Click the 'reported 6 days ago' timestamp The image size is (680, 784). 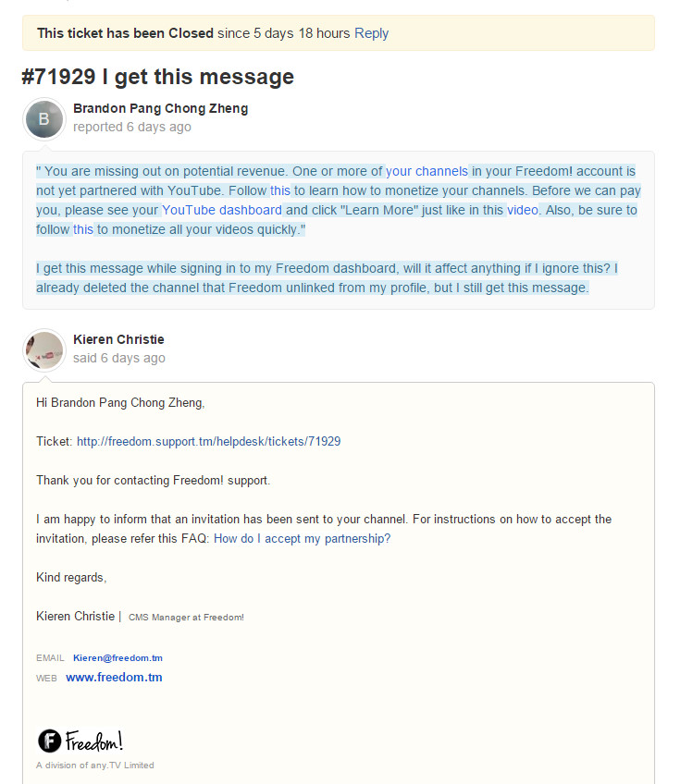click(132, 127)
